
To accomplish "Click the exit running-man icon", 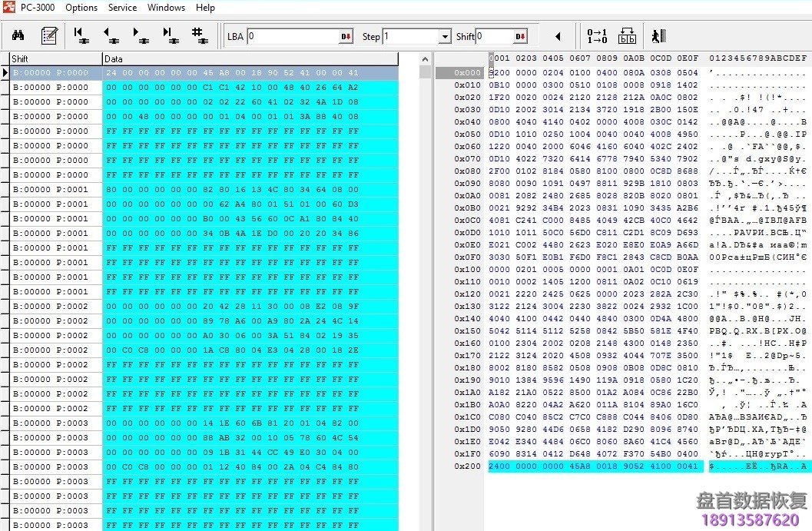I will point(658,36).
